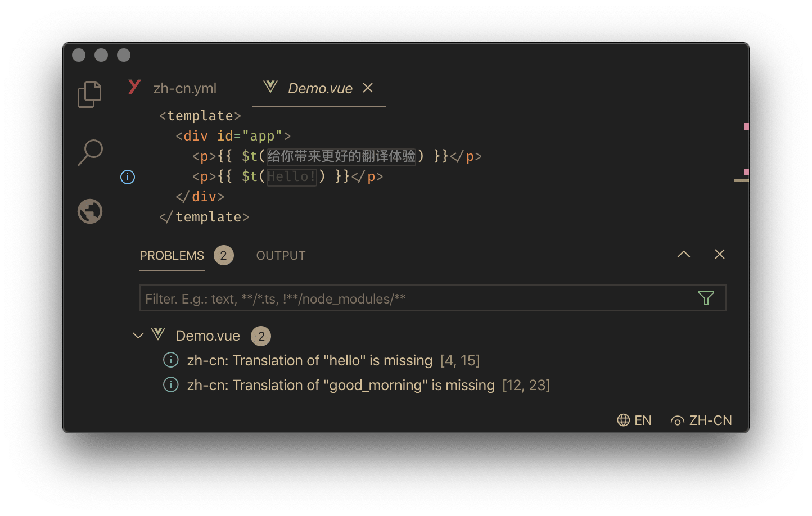Viewport: 812px width, 516px height.
Task: Open the Explorer files icon in sidebar
Action: coord(89,94)
